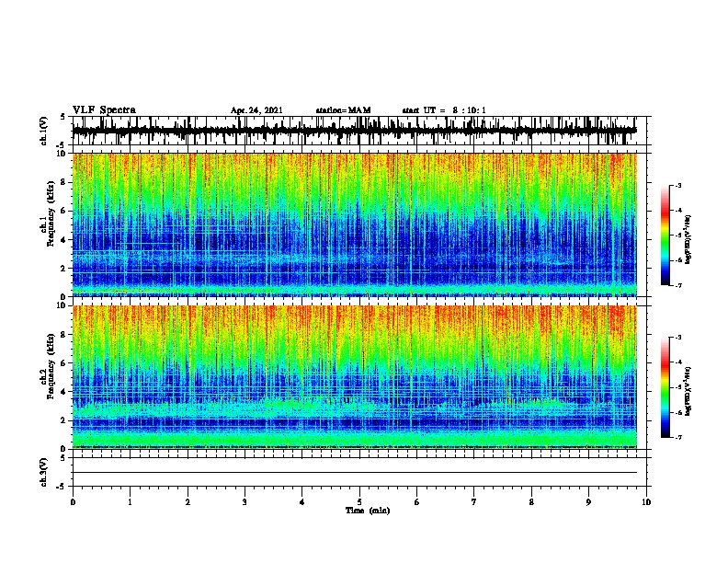Viewport: 728px width, 563px height.
Task: Click the ch.1 spectrogram image
Action: coord(355,224)
